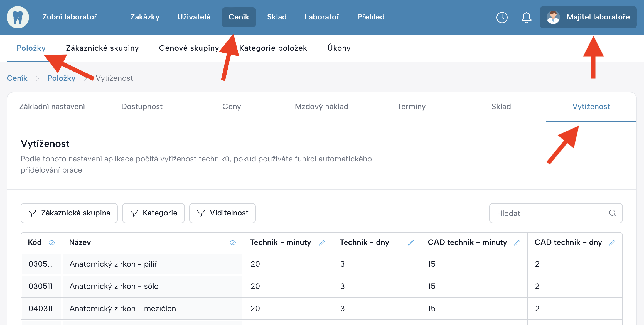Screen dimensions: 644x325
Task: Click the search magnifier icon
Action: (613, 213)
